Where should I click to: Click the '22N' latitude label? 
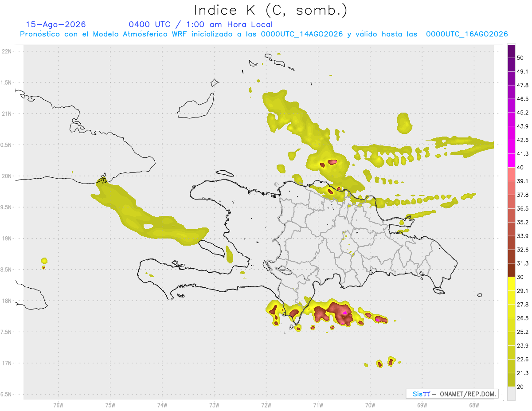pos(7,51)
